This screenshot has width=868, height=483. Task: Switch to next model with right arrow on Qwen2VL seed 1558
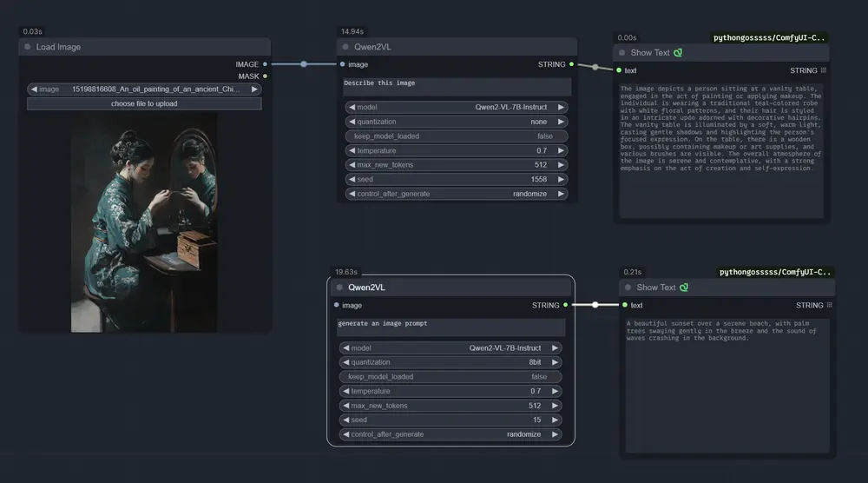(561, 108)
